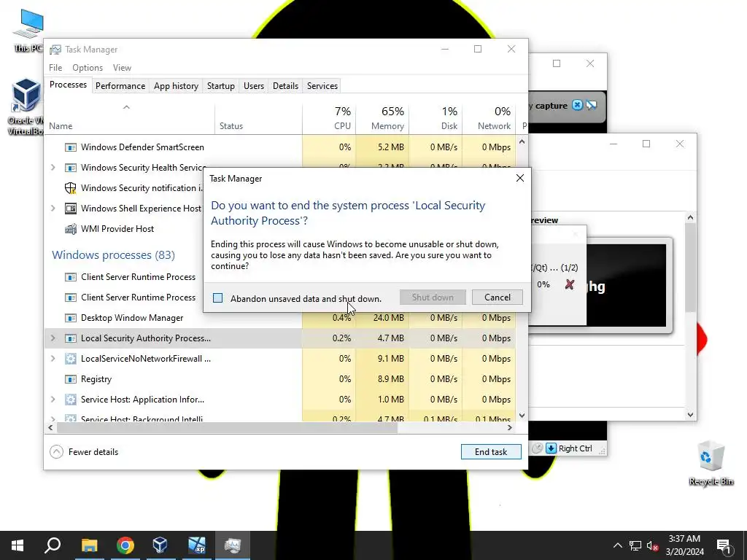Click network tray icon

(x=635, y=545)
